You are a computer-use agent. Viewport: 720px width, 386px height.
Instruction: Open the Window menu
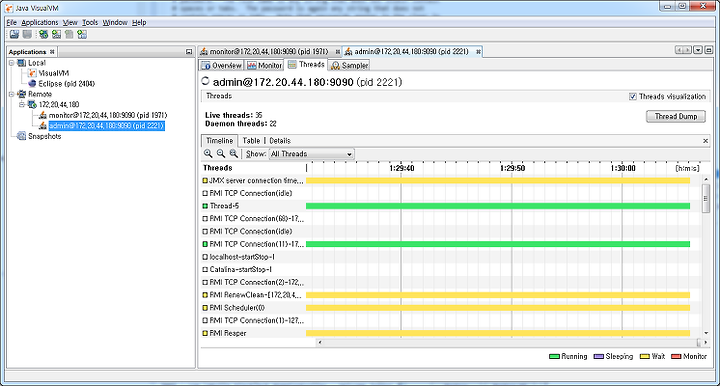pos(115,22)
